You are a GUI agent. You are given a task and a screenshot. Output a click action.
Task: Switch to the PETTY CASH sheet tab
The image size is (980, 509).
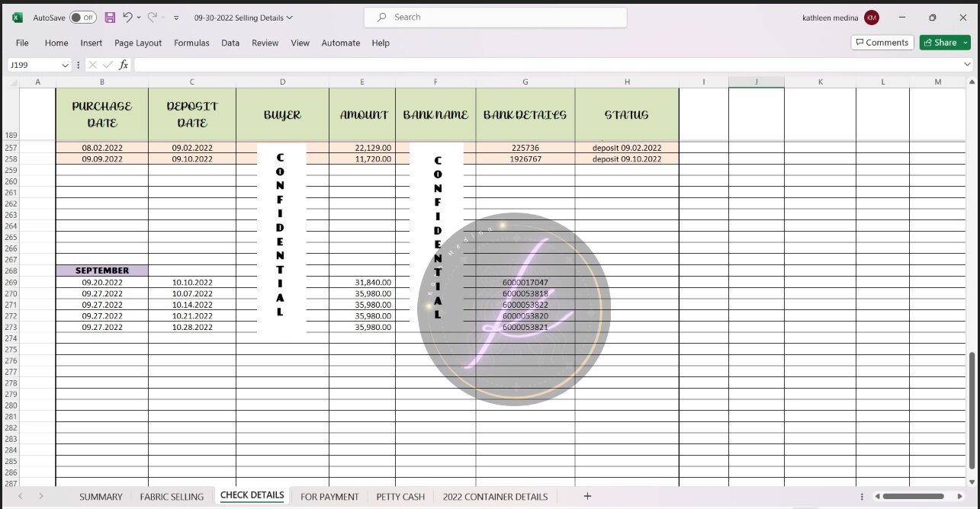click(x=400, y=497)
